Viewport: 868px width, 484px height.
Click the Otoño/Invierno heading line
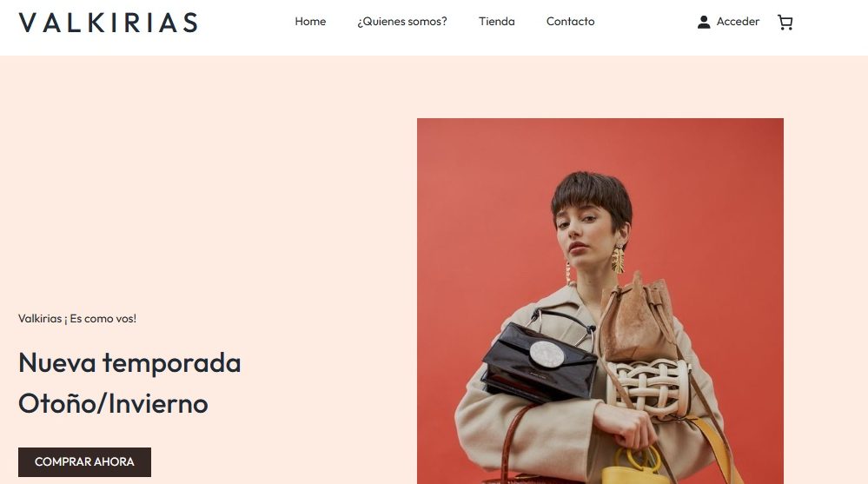(114, 404)
